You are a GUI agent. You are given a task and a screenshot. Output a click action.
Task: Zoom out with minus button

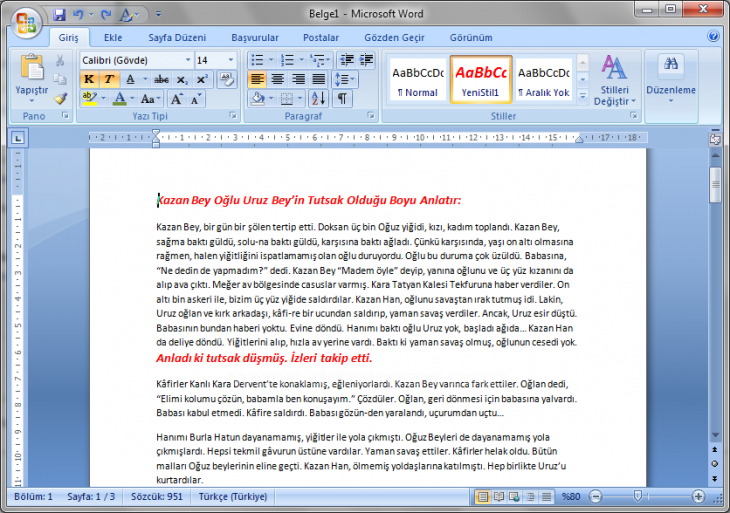click(596, 497)
